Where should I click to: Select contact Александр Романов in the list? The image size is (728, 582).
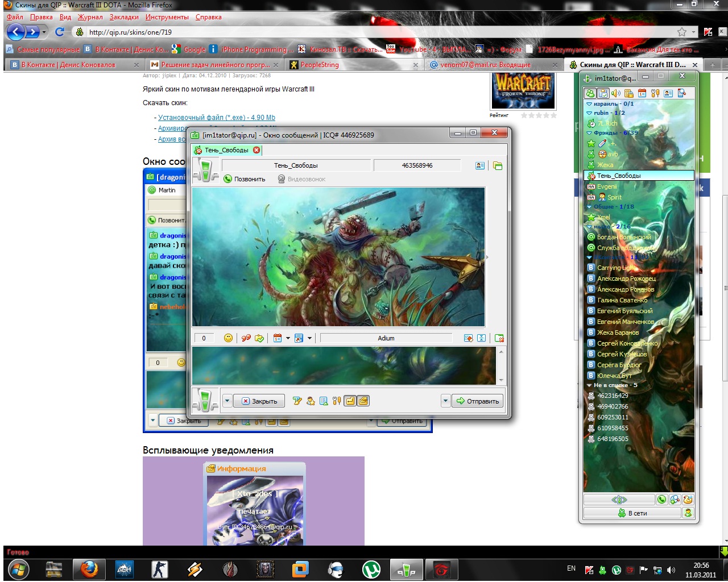(639, 289)
